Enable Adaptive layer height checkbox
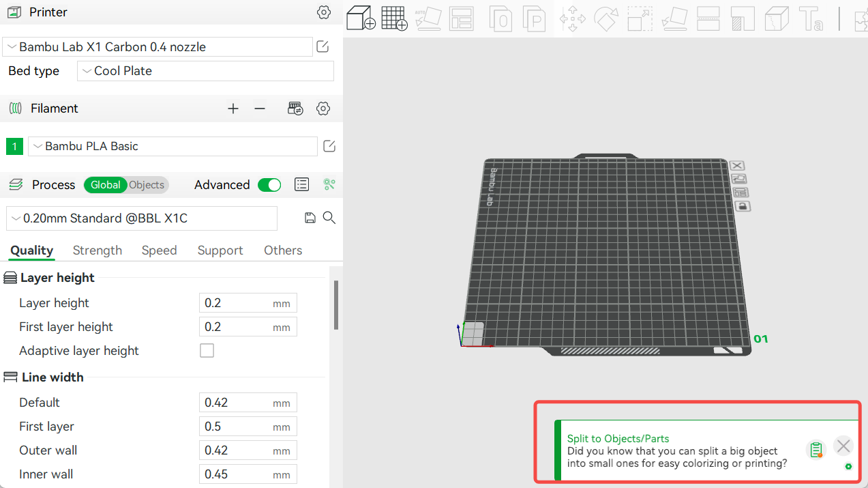The width and height of the screenshot is (868, 488). tap(207, 351)
